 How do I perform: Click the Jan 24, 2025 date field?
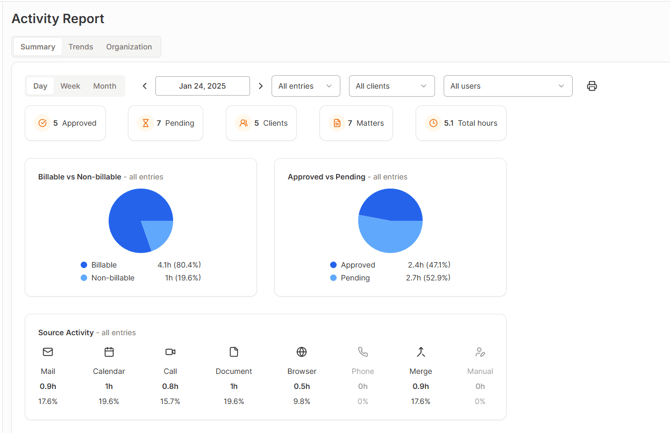coord(202,86)
